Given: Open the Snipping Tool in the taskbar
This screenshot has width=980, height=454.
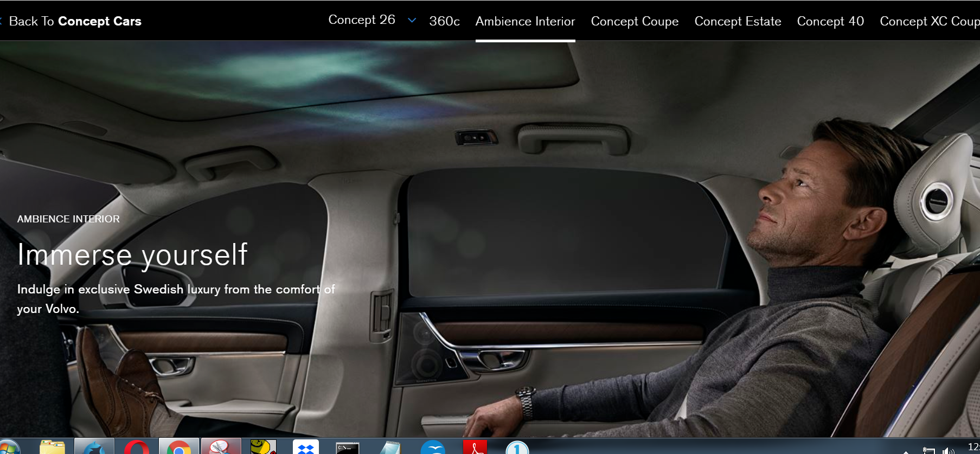Looking at the screenshot, I should click(221, 447).
